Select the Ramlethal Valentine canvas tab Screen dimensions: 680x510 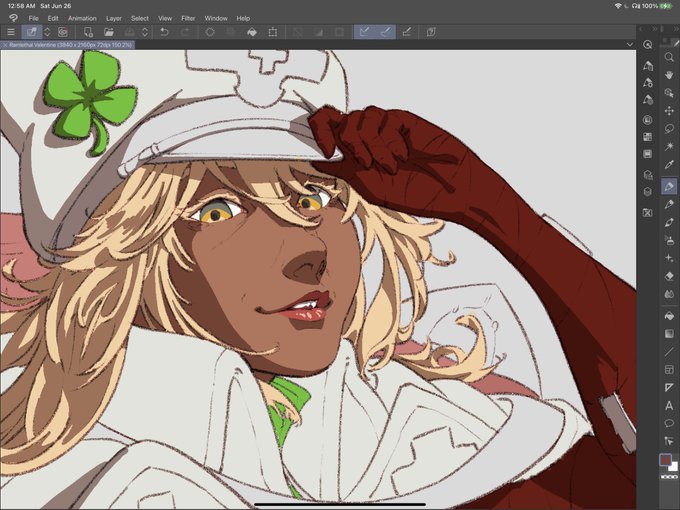pyautogui.click(x=68, y=45)
